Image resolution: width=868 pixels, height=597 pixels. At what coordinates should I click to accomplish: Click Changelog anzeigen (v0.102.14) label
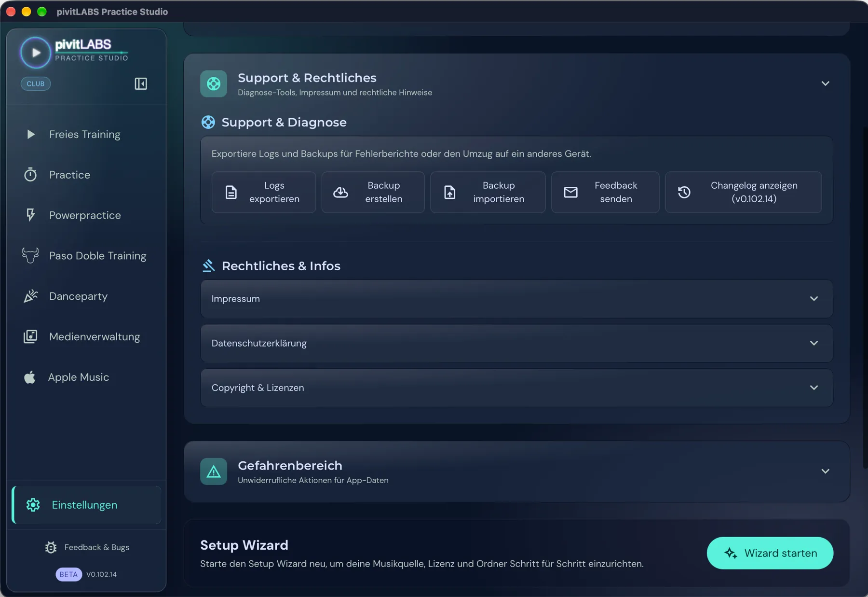click(x=754, y=192)
